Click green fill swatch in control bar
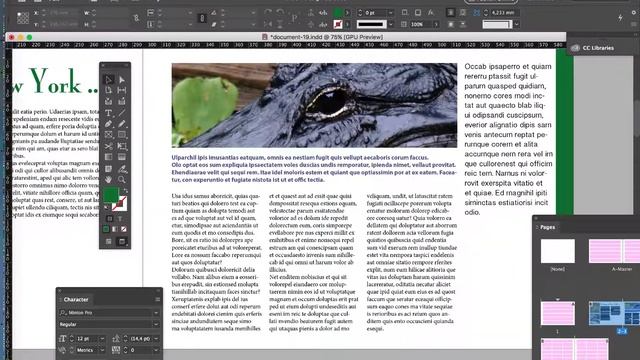 (338, 13)
